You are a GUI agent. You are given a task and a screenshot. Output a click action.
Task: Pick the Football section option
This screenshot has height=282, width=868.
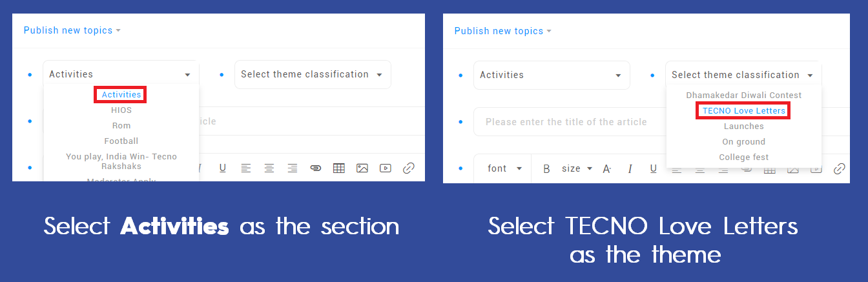(x=121, y=141)
